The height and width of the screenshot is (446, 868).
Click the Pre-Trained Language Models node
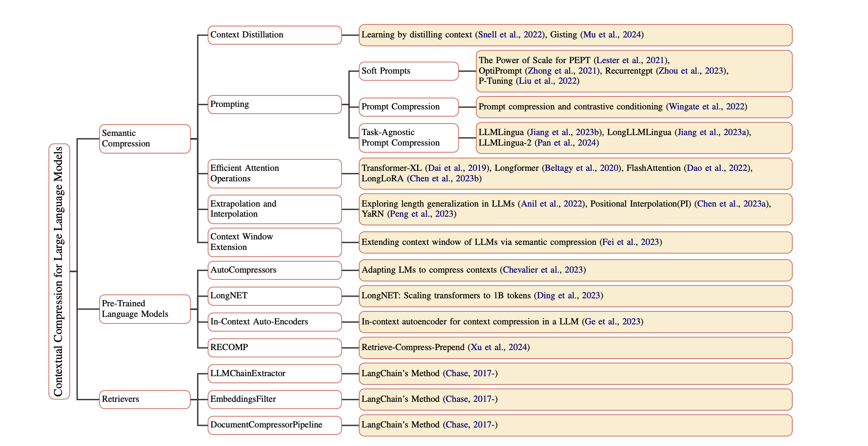[145, 309]
